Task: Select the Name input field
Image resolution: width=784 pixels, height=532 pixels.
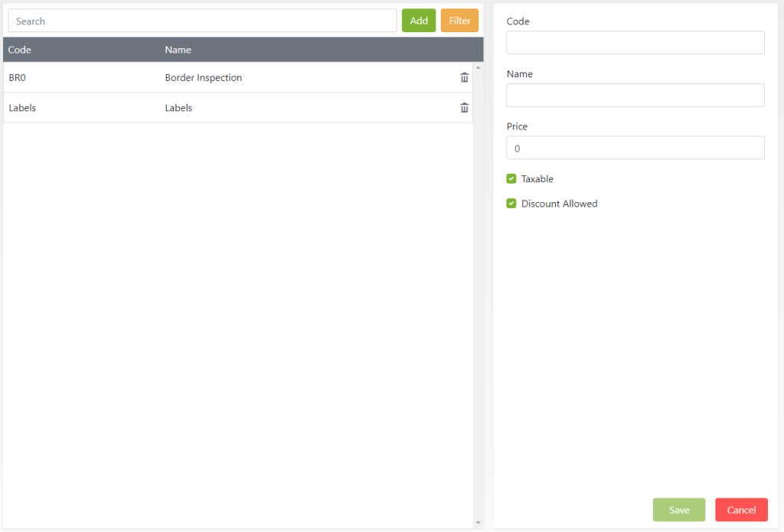Action: [635, 96]
